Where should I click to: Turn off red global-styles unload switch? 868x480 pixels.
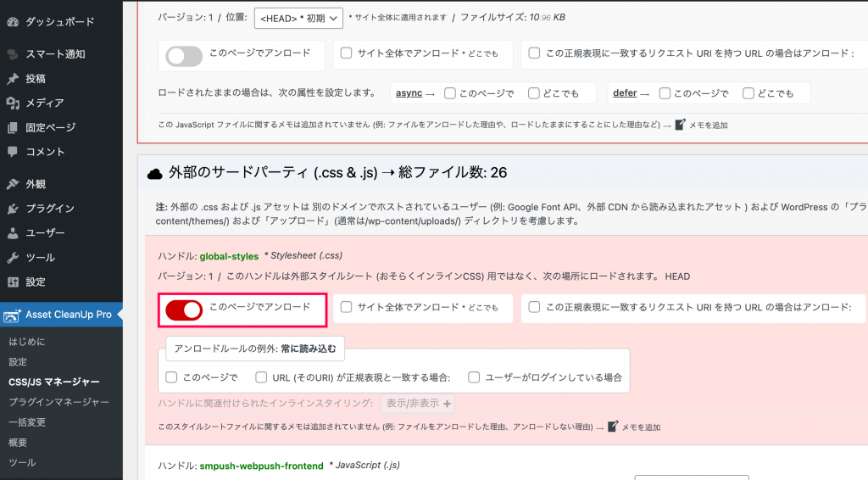click(x=184, y=310)
